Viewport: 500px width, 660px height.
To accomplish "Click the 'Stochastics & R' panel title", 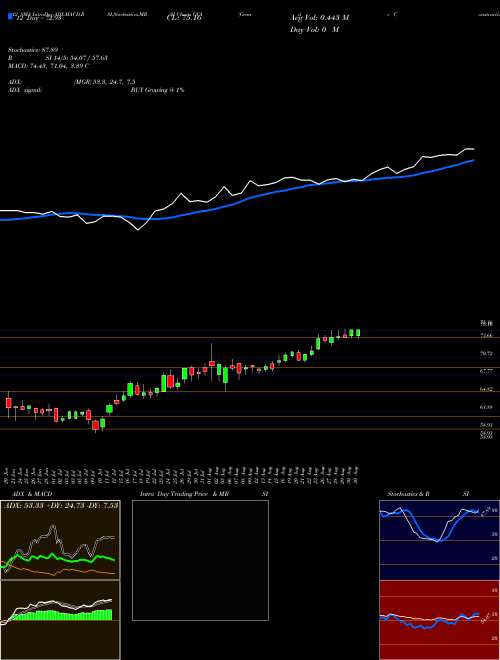I will (x=409, y=494).
